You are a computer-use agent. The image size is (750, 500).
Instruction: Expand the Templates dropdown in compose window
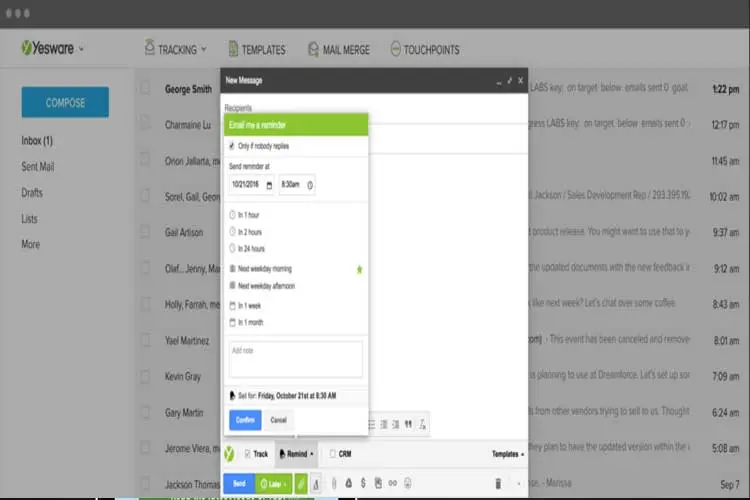click(507, 454)
